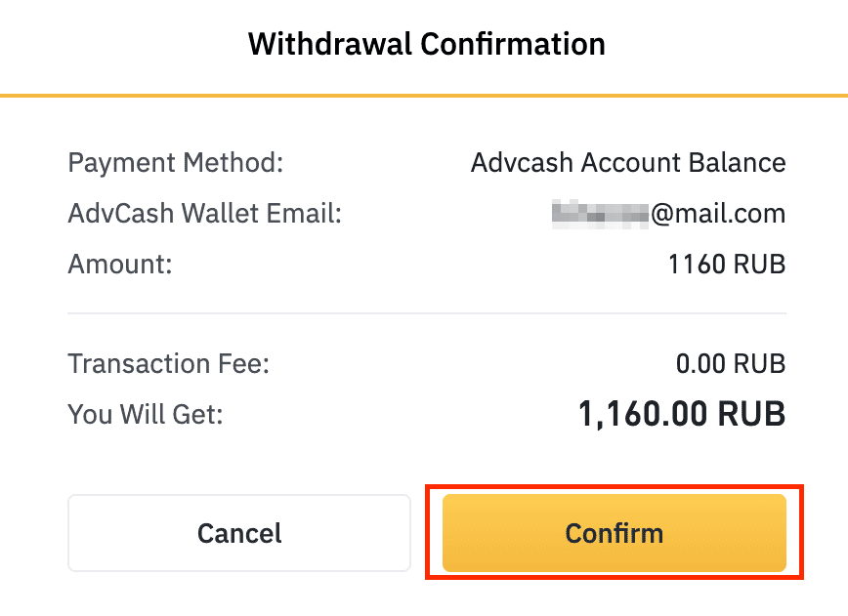Select the Transaction Fee label
The width and height of the screenshot is (848, 616).
168,364
